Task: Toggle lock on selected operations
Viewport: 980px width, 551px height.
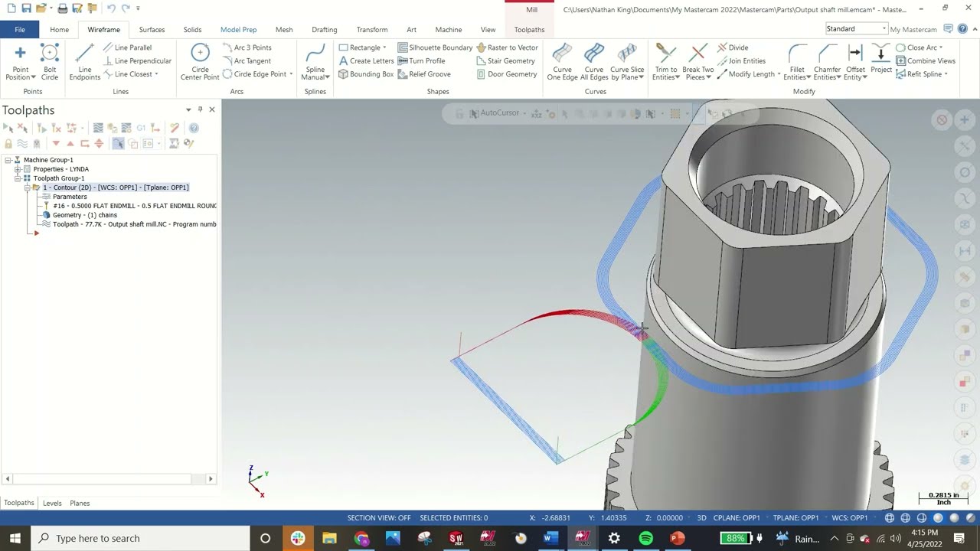Action: [x=8, y=143]
